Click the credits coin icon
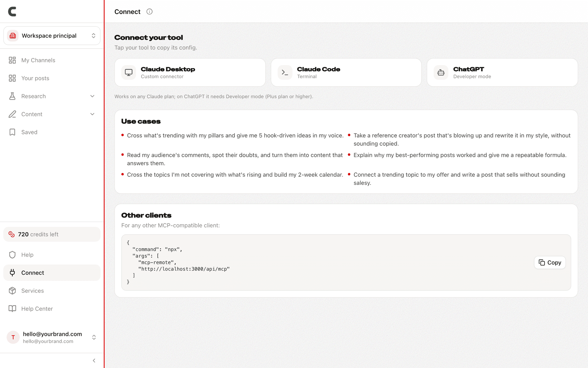Image resolution: width=588 pixels, height=368 pixels. click(x=12, y=234)
